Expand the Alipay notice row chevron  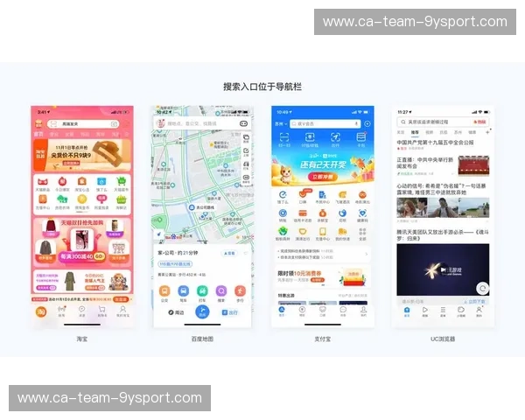tap(368, 252)
